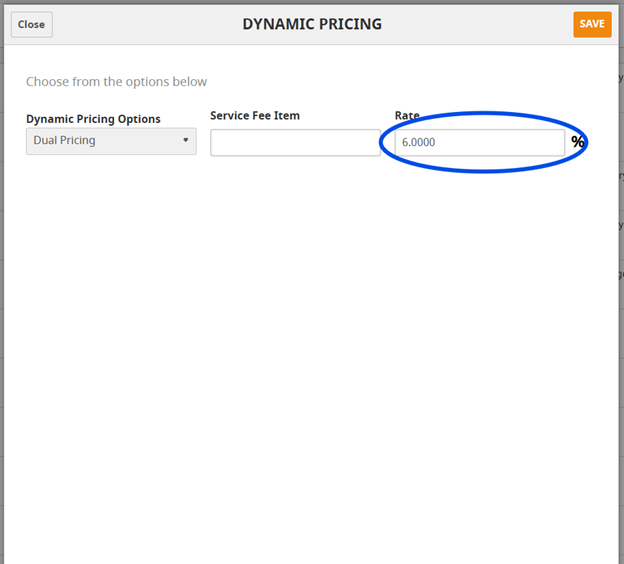Click the percent symbol next to Rate
This screenshot has width=624, height=564.
coord(578,142)
